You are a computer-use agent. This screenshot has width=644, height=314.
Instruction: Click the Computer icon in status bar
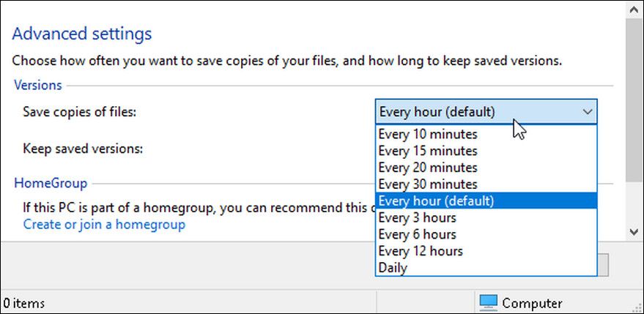pyautogui.click(x=488, y=302)
